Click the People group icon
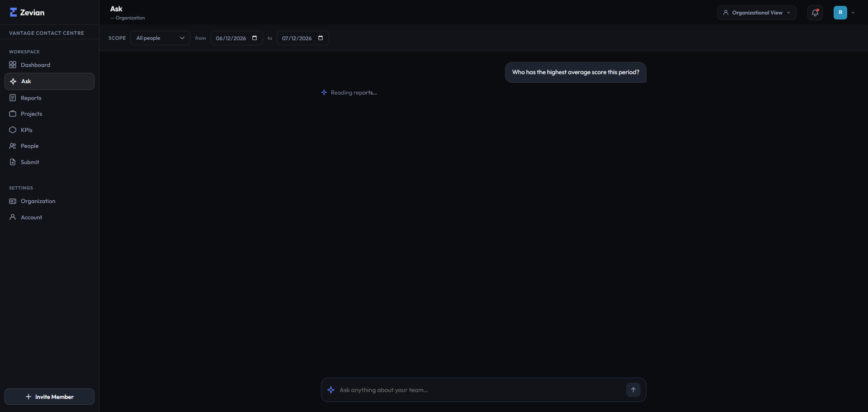868x412 pixels. (x=13, y=146)
